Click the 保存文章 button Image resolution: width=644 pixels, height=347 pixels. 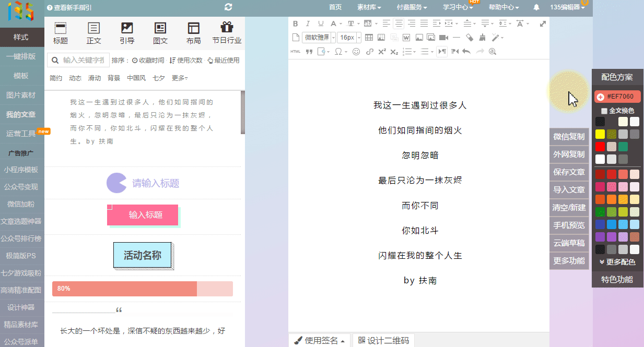569,172
